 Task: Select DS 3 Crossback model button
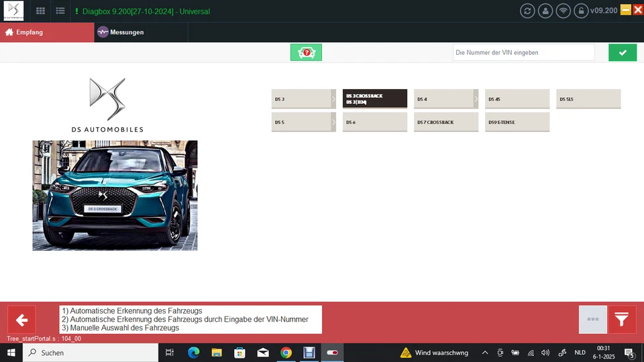pos(375,99)
